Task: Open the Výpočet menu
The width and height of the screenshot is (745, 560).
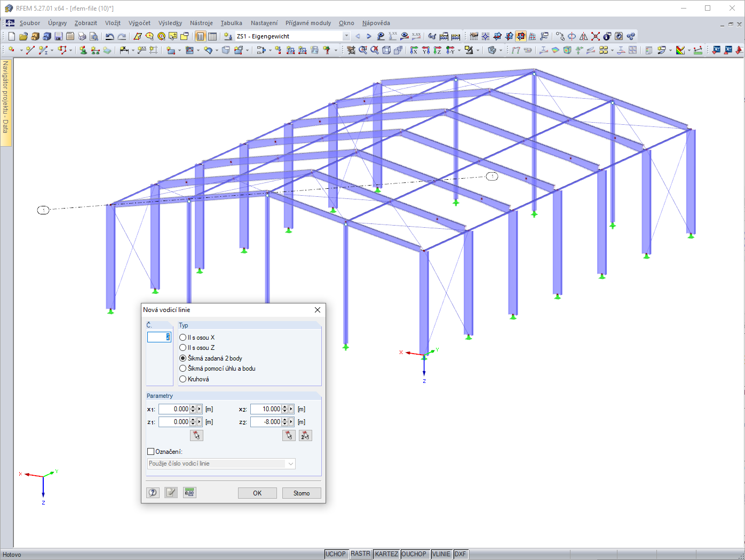Action: coord(139,23)
